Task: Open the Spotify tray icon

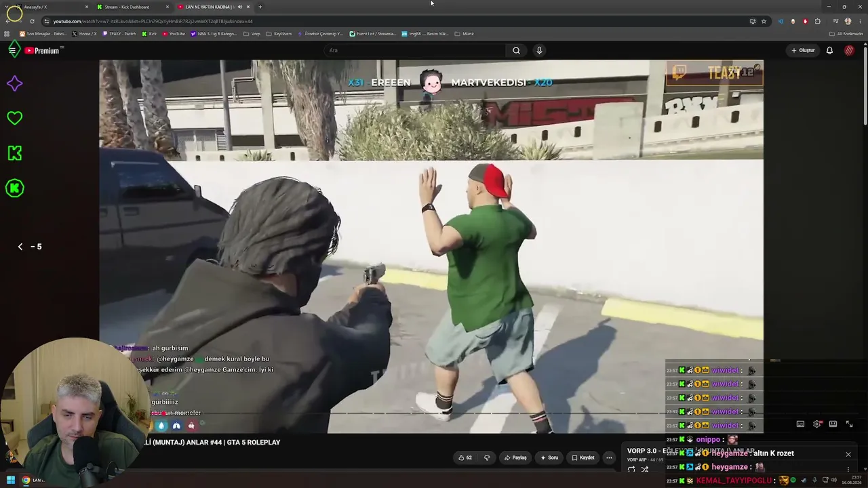Action: [x=793, y=481]
